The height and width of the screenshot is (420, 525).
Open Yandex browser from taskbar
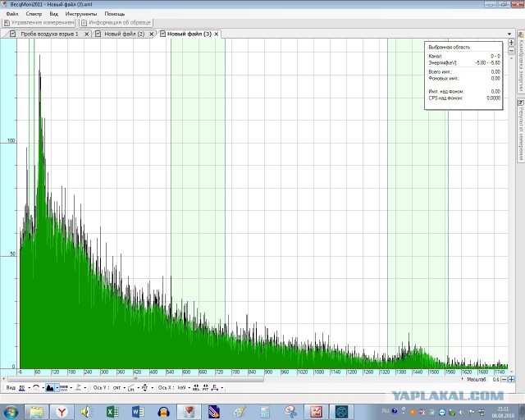[62, 412]
